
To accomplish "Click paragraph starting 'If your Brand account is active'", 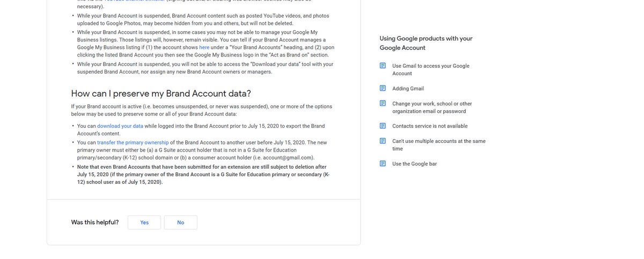I will click(202, 110).
